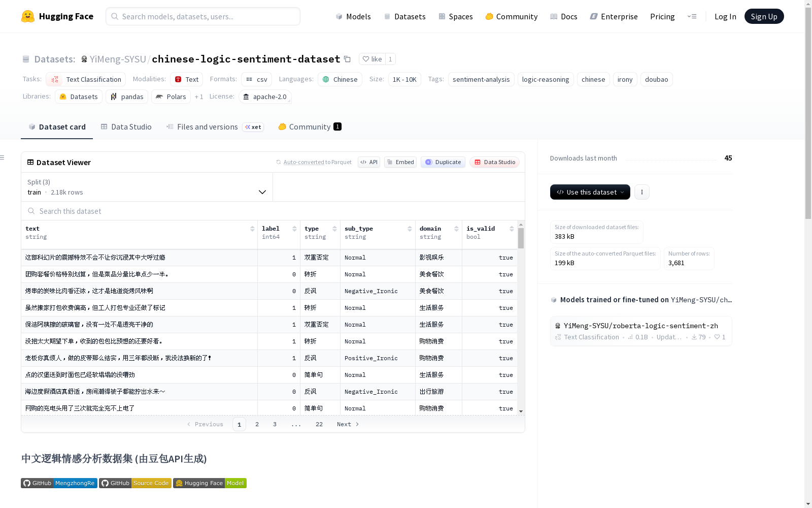The width and height of the screenshot is (812, 508).
Task: Focus the Search this dataset field
Action: pos(273,211)
